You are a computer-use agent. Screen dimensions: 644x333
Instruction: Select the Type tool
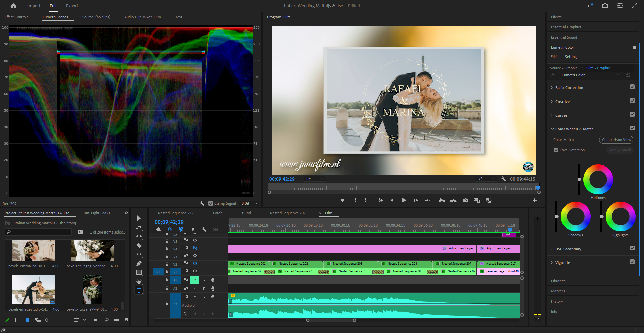coord(139,290)
